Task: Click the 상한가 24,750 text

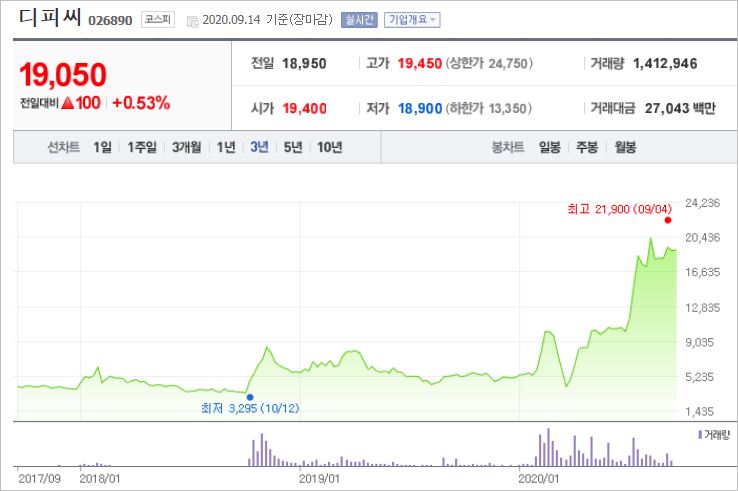Action: click(x=489, y=64)
